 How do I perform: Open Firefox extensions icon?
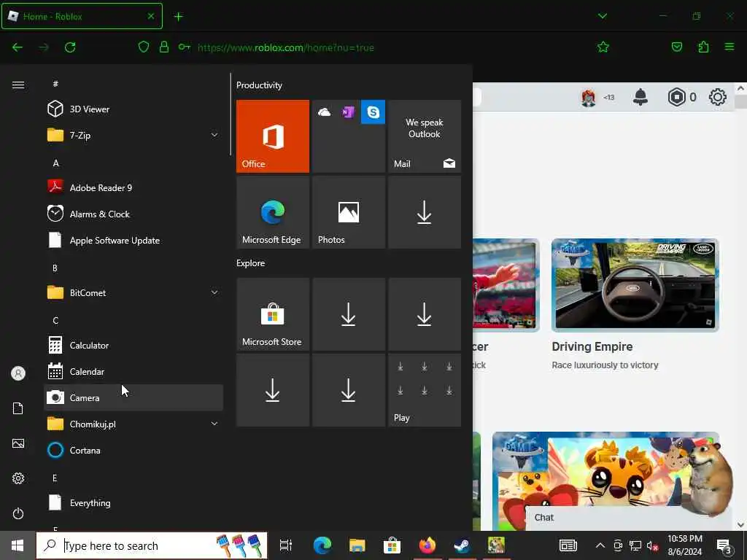pyautogui.click(x=703, y=47)
